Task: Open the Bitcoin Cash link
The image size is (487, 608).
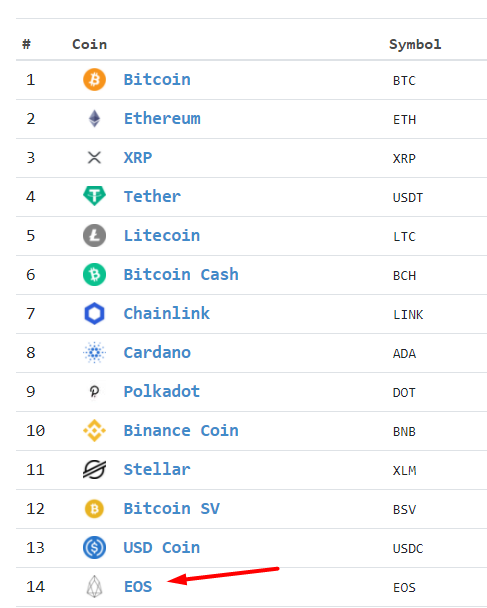Action: [181, 275]
